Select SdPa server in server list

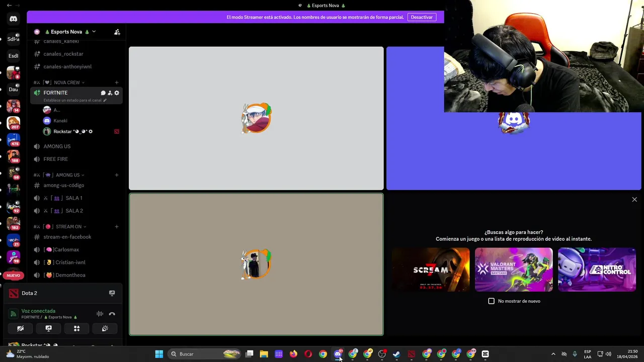pyautogui.click(x=14, y=39)
